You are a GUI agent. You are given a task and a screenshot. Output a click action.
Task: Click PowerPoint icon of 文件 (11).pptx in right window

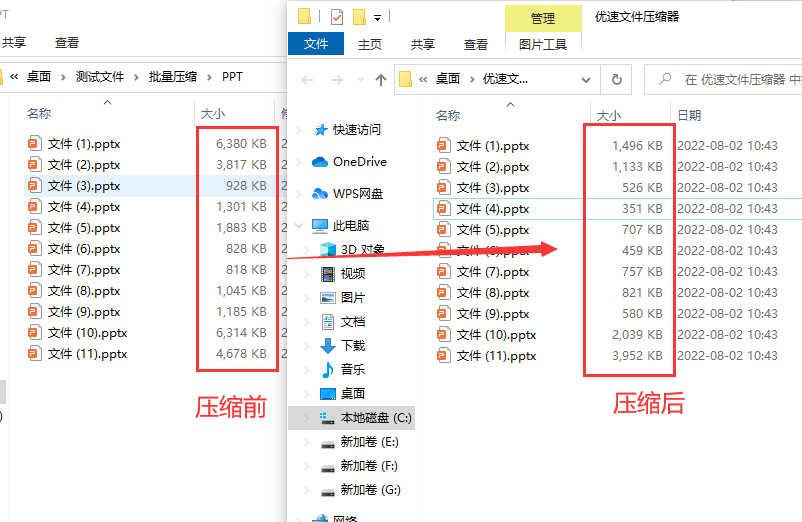[444, 356]
